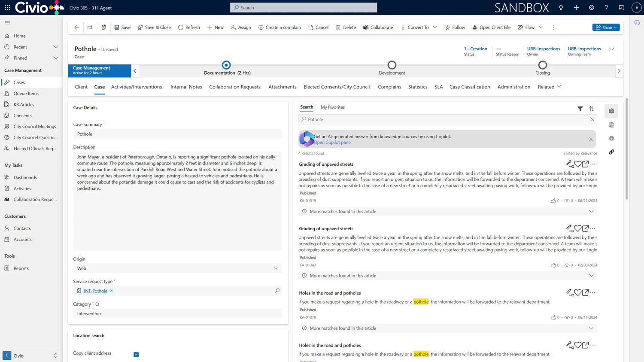Open the ellipsis menu on the first article
Image resolution: width=644 pixels, height=362 pixels.
(x=593, y=164)
